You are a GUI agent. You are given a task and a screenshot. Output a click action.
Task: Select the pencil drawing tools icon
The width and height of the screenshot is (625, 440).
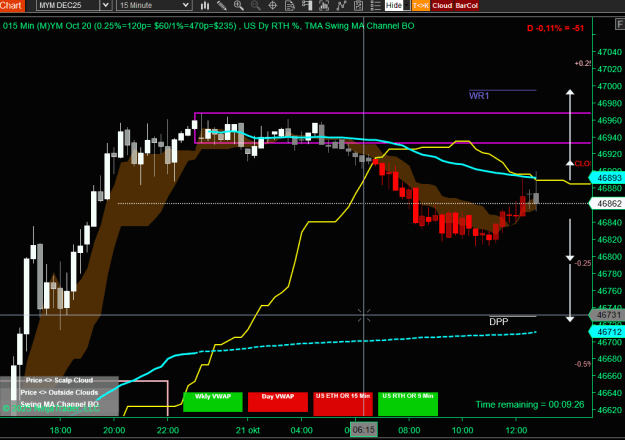(222, 5)
